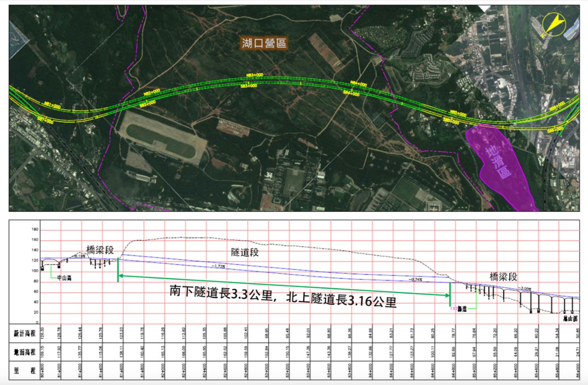The width and height of the screenshot is (588, 385).
Task: Click the 里程 row header
Action: point(25,370)
